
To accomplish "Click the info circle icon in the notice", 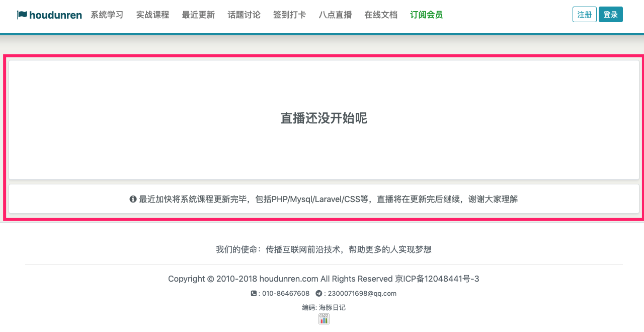I will (133, 199).
